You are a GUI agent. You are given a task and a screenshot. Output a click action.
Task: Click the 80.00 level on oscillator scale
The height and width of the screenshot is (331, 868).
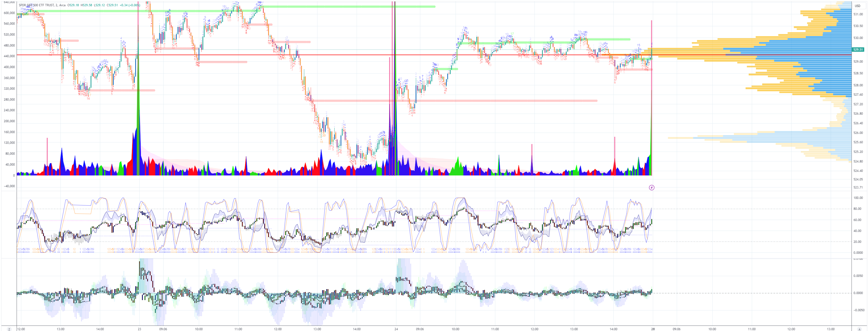click(858, 209)
